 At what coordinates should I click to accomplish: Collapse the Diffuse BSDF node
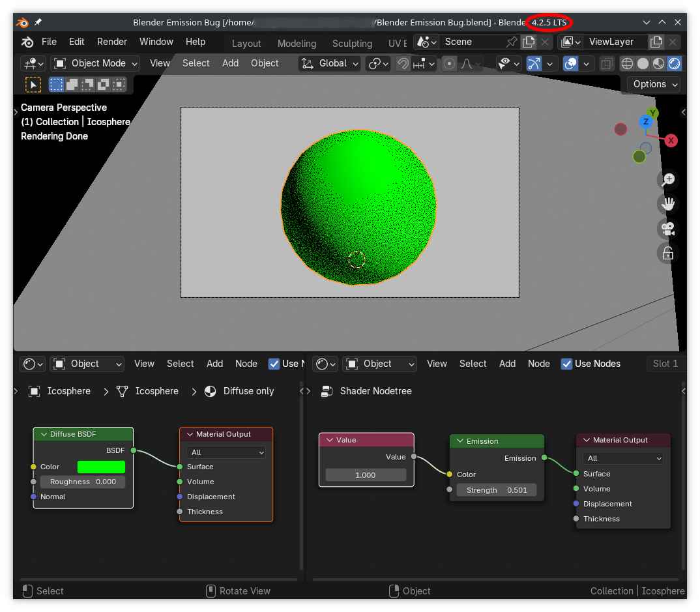[44, 434]
